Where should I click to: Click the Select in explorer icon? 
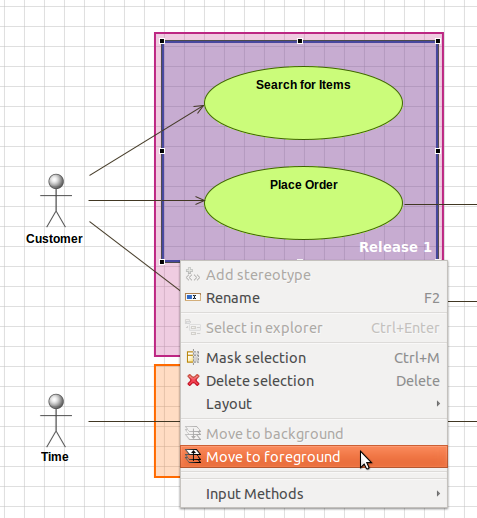(x=193, y=327)
